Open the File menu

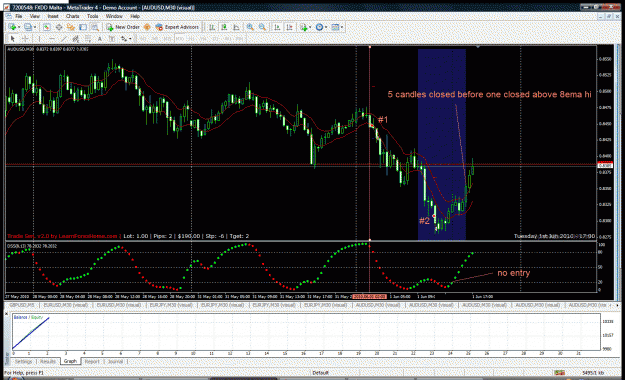click(18, 16)
